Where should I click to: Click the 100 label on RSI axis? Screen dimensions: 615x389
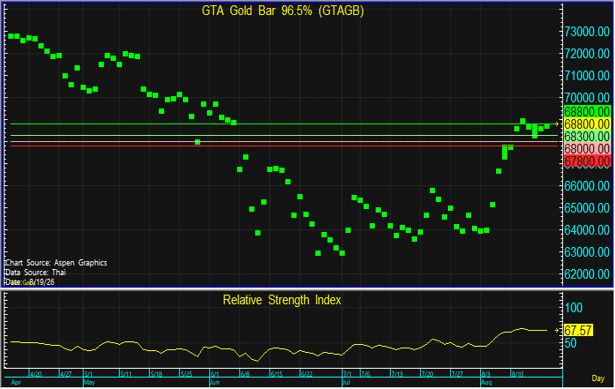tap(574, 308)
